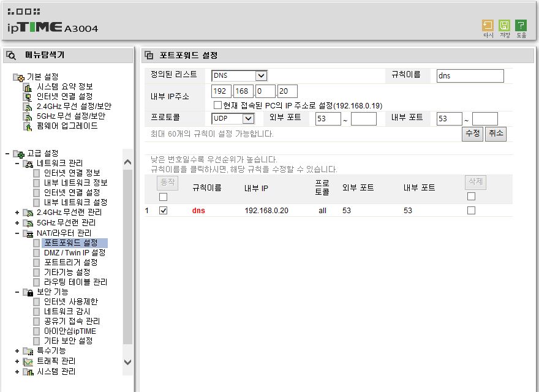Viewport: 539px width, 392px height.
Task: Expand the 5GHz 무선랜 관리 node
Action: pyautogui.click(x=17, y=223)
